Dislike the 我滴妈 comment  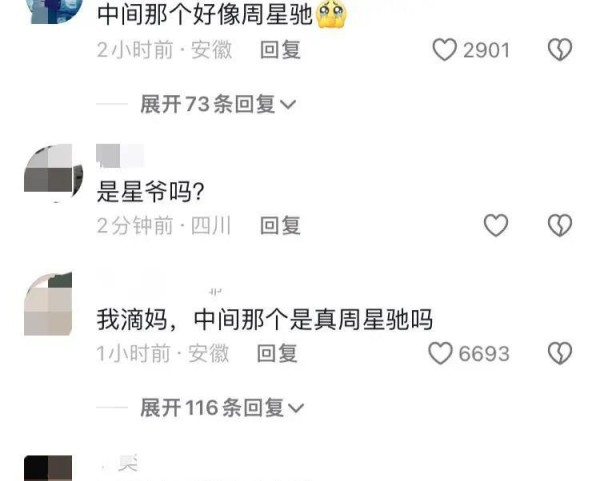pos(560,353)
